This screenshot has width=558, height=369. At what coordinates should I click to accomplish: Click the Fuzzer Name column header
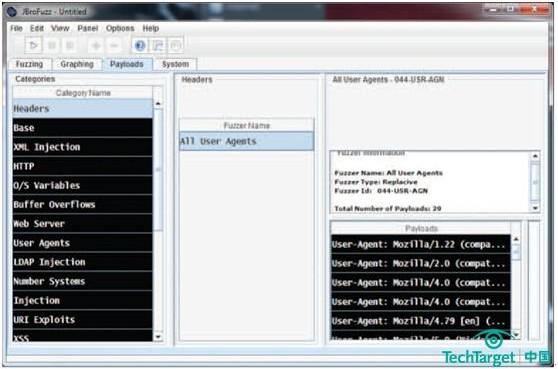click(246, 126)
